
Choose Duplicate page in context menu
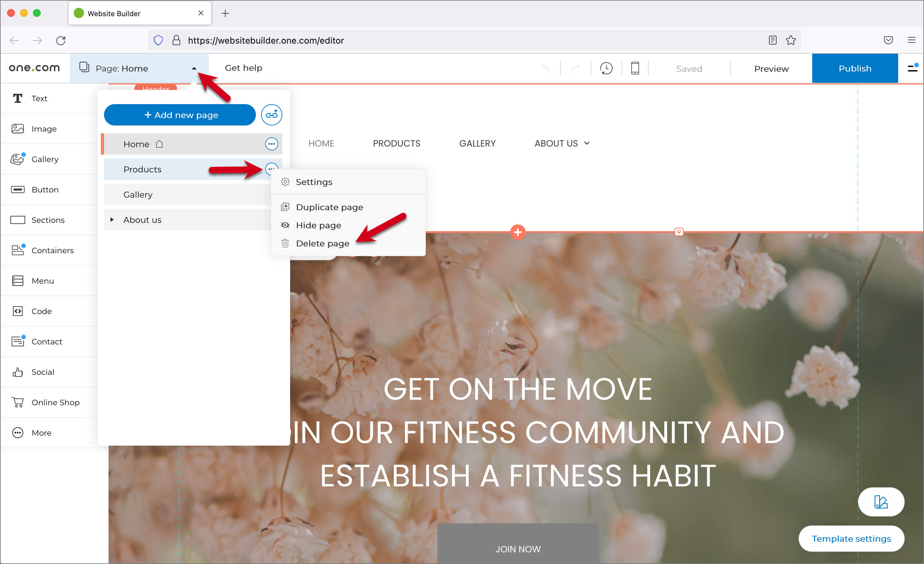[x=329, y=207]
